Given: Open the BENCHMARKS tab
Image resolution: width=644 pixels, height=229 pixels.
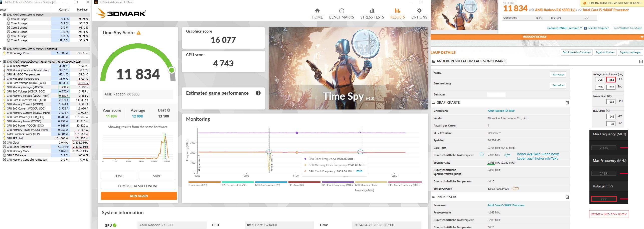Looking at the screenshot, I should [x=342, y=14].
